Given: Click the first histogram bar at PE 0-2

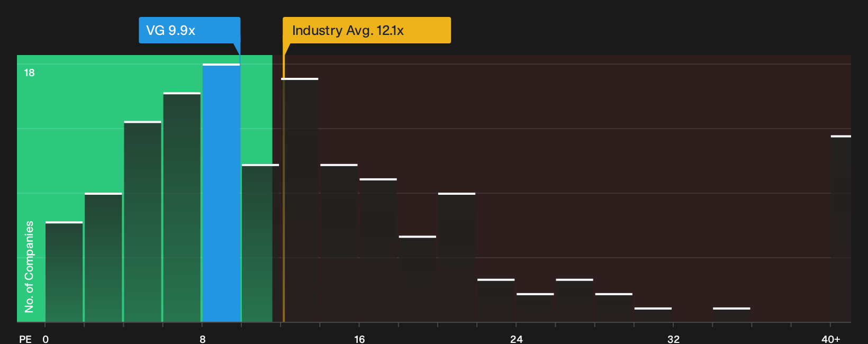Looking at the screenshot, I should click(x=64, y=271).
